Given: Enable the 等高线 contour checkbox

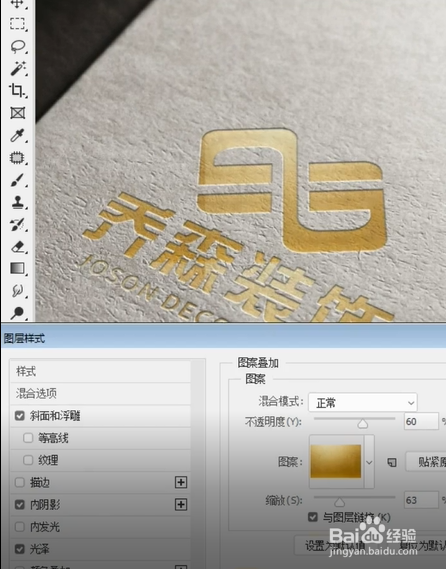Looking at the screenshot, I should click(28, 438).
